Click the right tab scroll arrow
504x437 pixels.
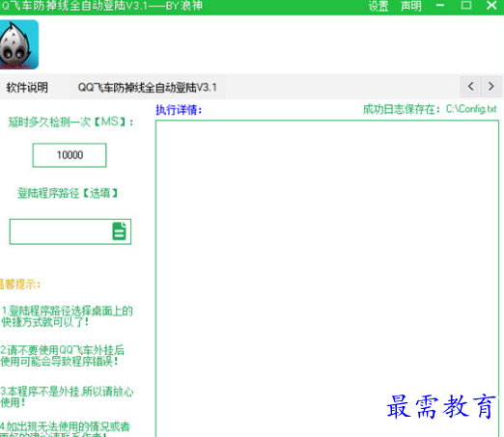[491, 87]
